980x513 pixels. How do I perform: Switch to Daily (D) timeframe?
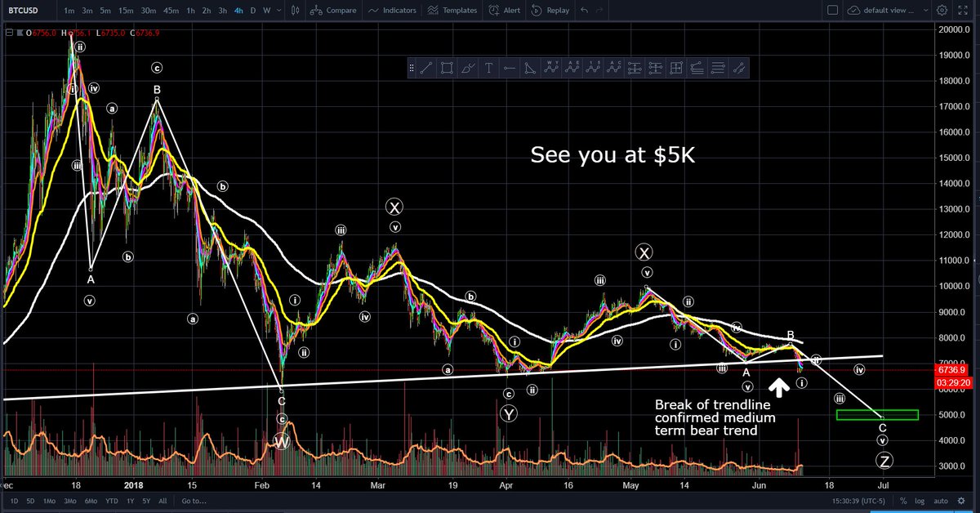253,10
